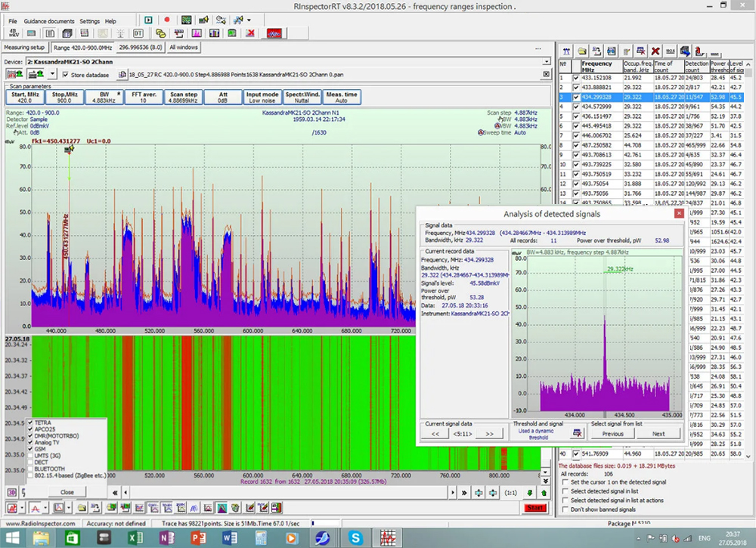Open the Settings menu
The height and width of the screenshot is (548, 756).
pos(89,21)
